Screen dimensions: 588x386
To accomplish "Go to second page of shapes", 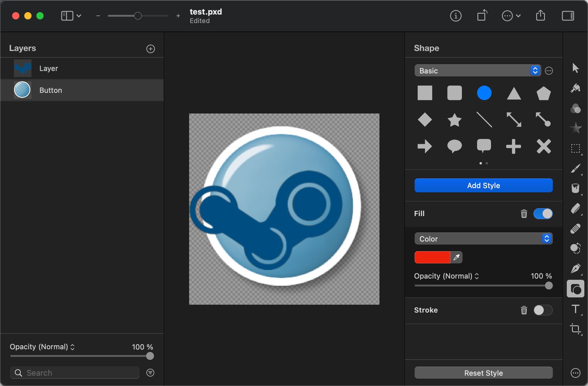I will click(x=487, y=163).
